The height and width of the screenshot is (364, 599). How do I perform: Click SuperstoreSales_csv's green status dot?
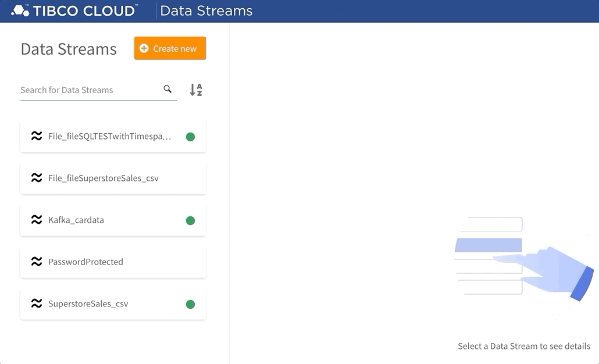[190, 305]
